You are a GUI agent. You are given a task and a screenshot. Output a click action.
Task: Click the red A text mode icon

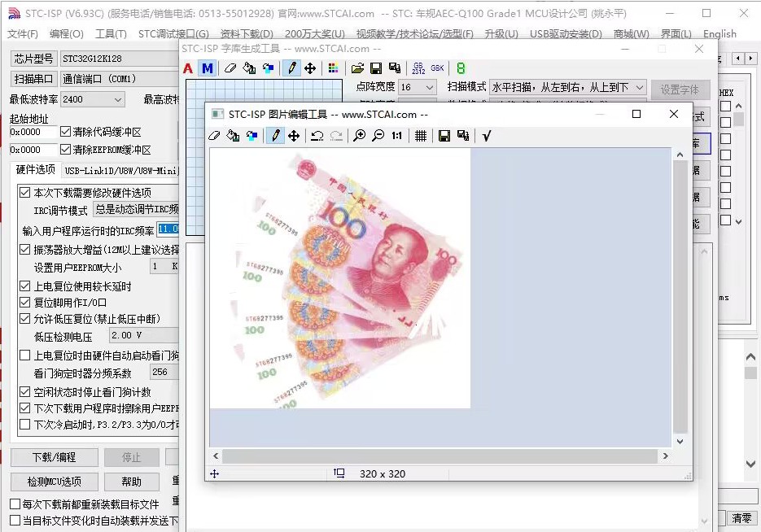[x=188, y=68]
